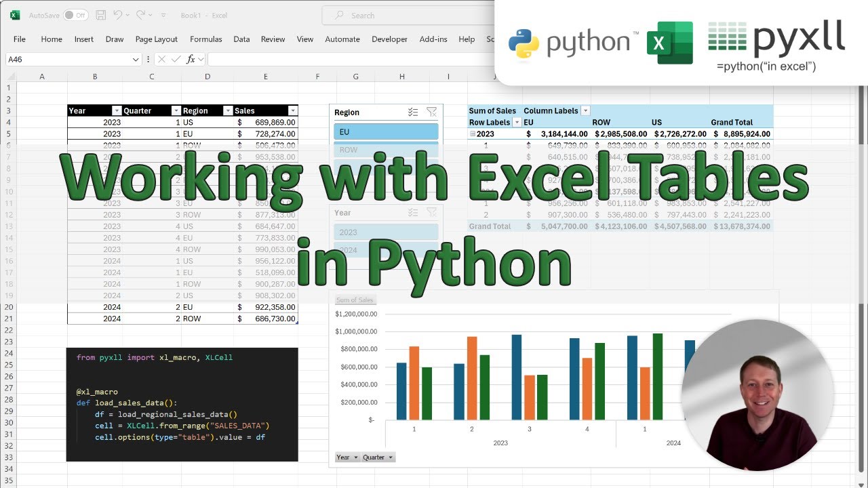Click the Excel app icon in the title bar
Image resolution: width=868 pixels, height=488 pixels.
pyautogui.click(x=15, y=15)
